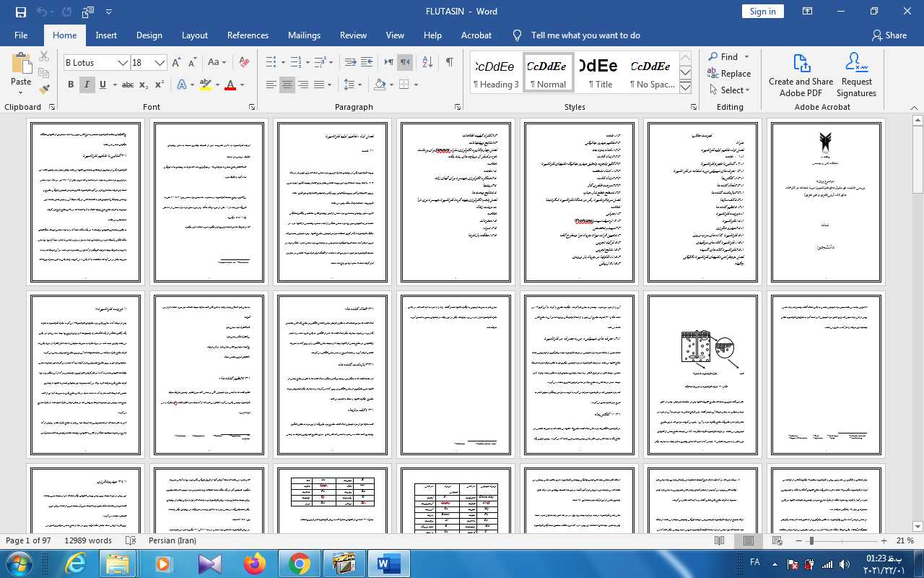This screenshot has width=924, height=578.
Task: Click Replace in the Editing group
Action: pos(729,74)
